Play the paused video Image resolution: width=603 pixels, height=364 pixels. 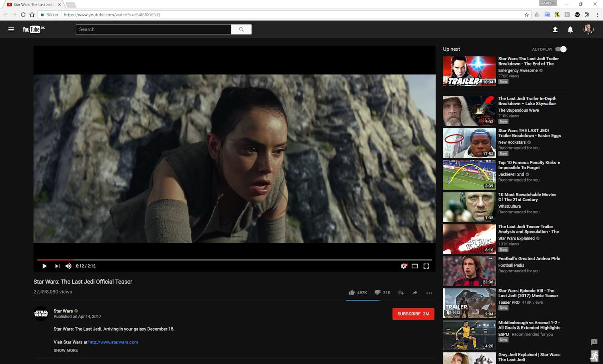click(x=44, y=266)
